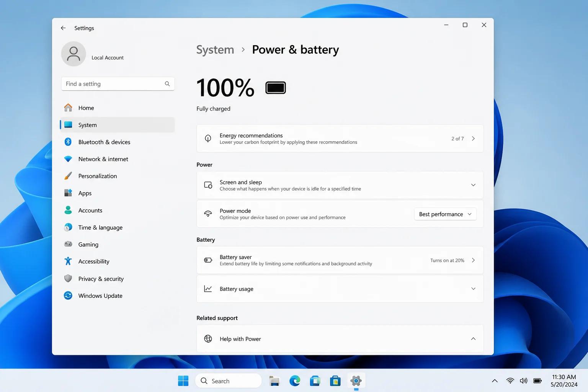The height and width of the screenshot is (392, 588).
Task: Click the Home house icon
Action: tap(68, 108)
